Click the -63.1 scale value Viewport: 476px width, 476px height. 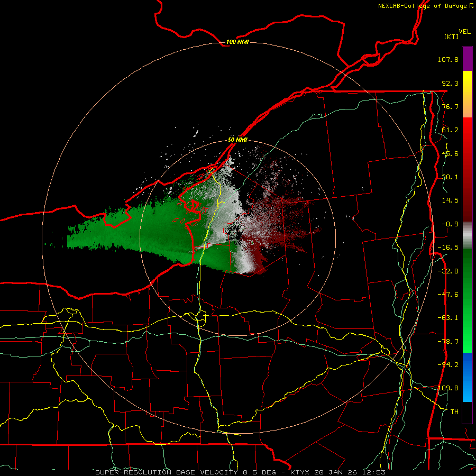(448, 318)
